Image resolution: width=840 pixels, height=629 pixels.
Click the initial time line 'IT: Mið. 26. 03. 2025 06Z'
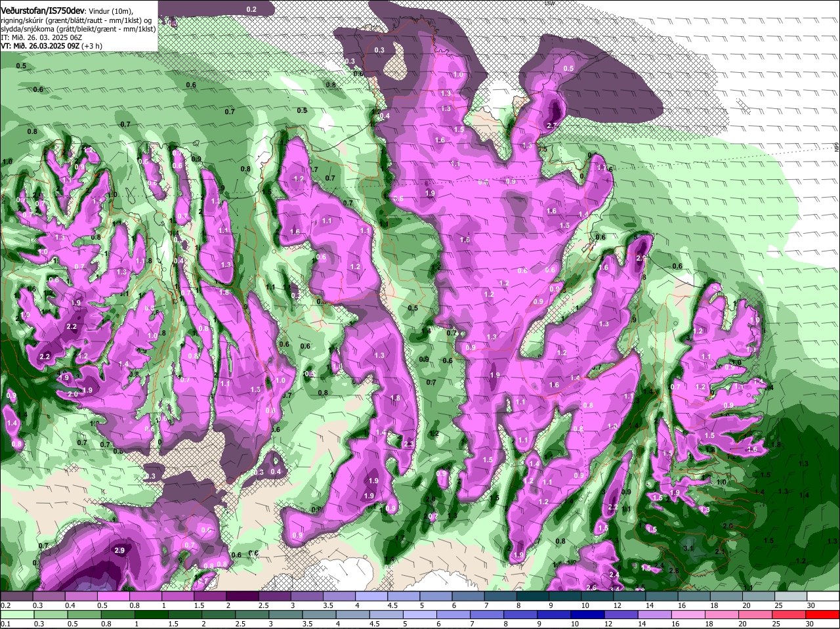click(41, 37)
